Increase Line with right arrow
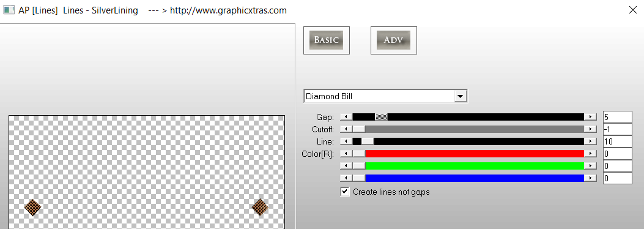The height and width of the screenshot is (229, 644). pyautogui.click(x=590, y=141)
